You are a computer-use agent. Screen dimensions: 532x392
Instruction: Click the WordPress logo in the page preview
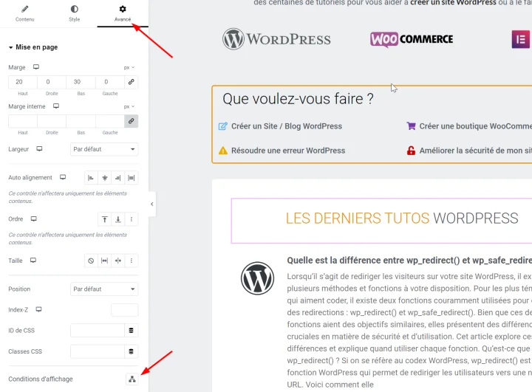coord(276,39)
